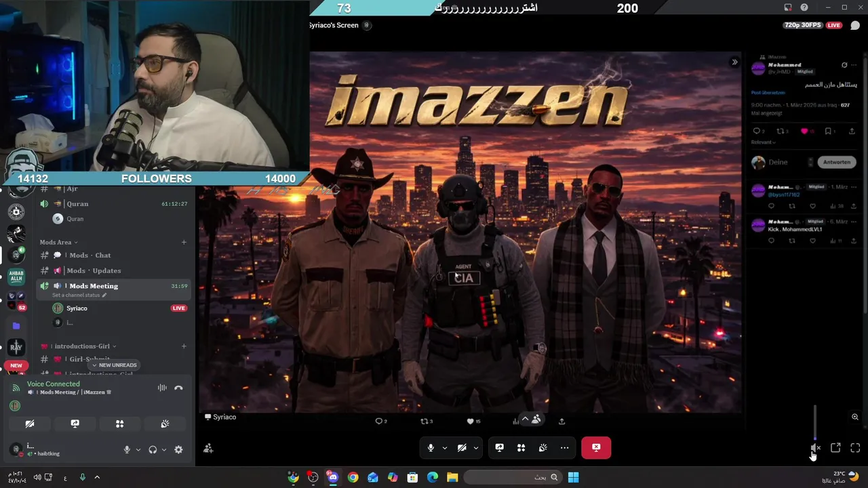Toggle camera in stream control bar
Viewport: 868px width, 488px height.
pyautogui.click(x=462, y=447)
